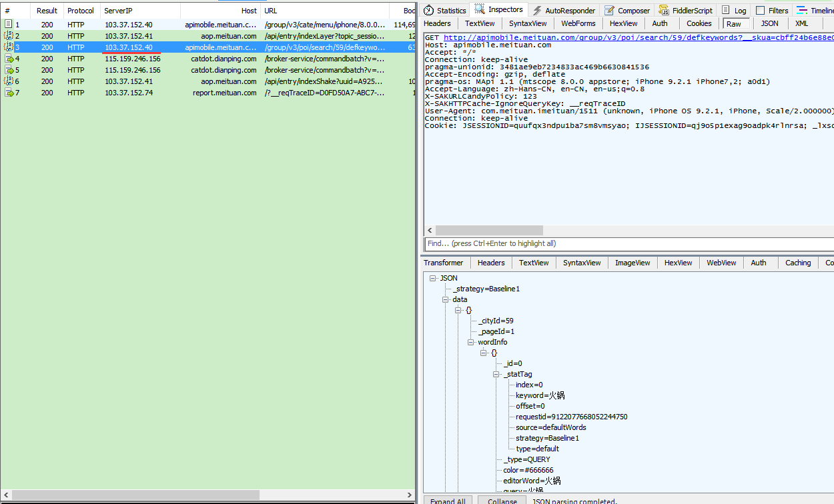Open the WebForms request tab

(x=578, y=23)
